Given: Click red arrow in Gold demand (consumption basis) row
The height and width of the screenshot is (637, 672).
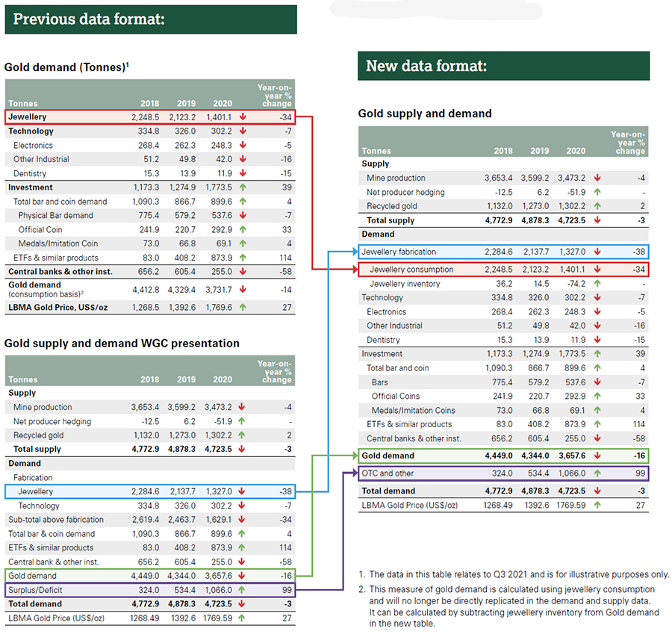Looking at the screenshot, I should pos(243,289).
